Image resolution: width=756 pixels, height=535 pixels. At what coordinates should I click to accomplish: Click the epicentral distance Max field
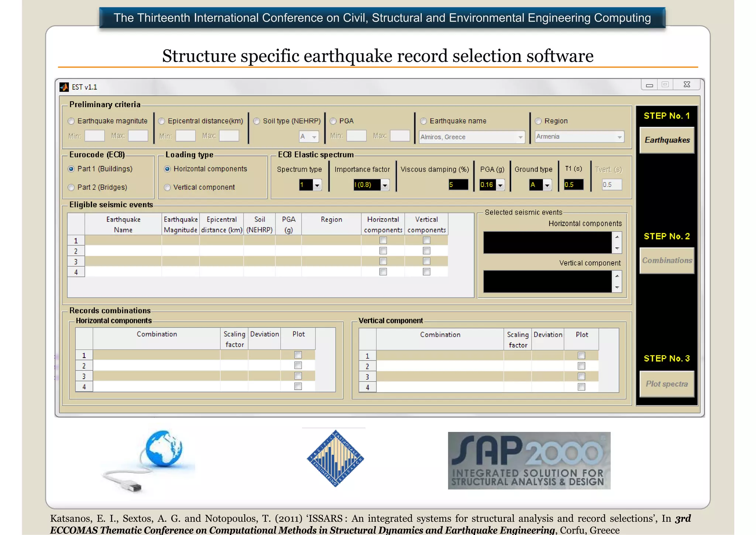(x=229, y=136)
